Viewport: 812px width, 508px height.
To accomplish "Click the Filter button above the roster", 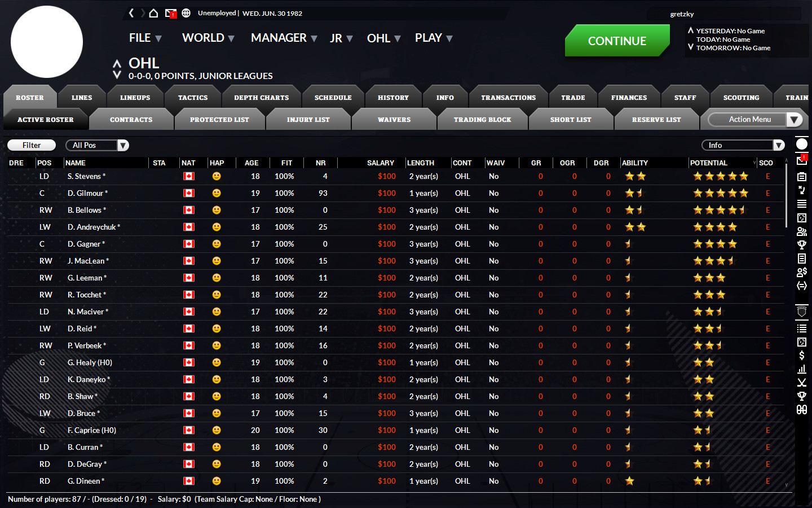I will coord(31,145).
